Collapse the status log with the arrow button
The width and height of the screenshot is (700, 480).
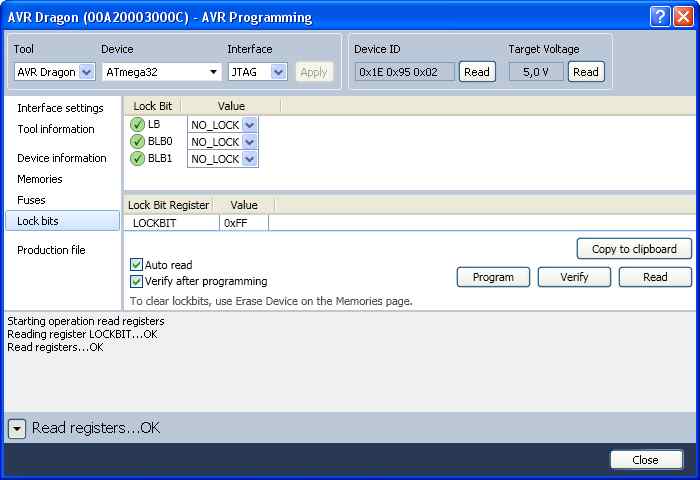(x=17, y=429)
